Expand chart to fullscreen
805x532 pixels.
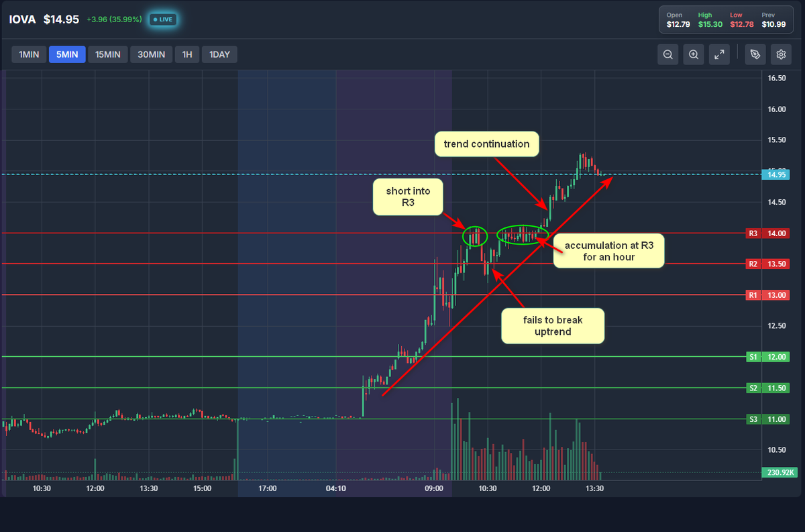coord(719,55)
